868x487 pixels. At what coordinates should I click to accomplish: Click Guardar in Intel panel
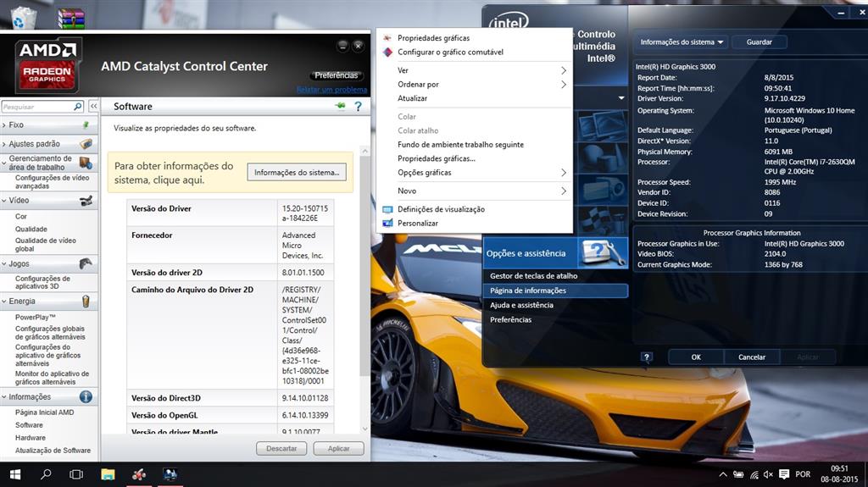click(759, 42)
